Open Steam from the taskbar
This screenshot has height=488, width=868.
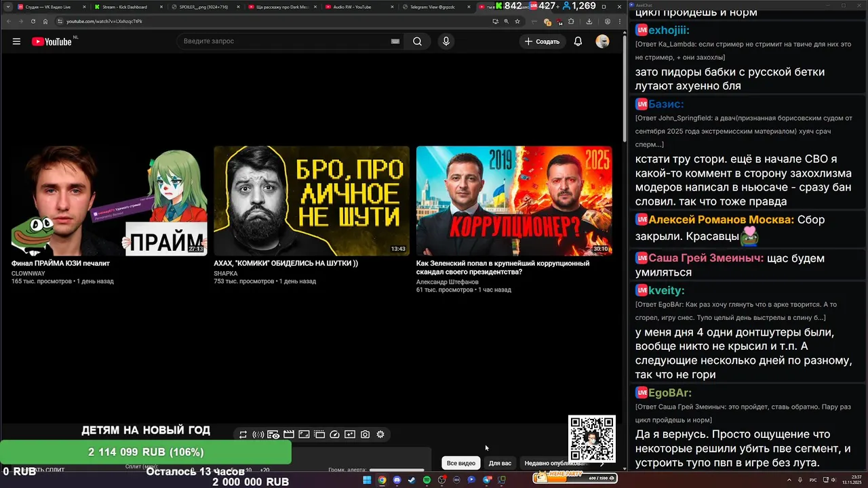tap(412, 480)
